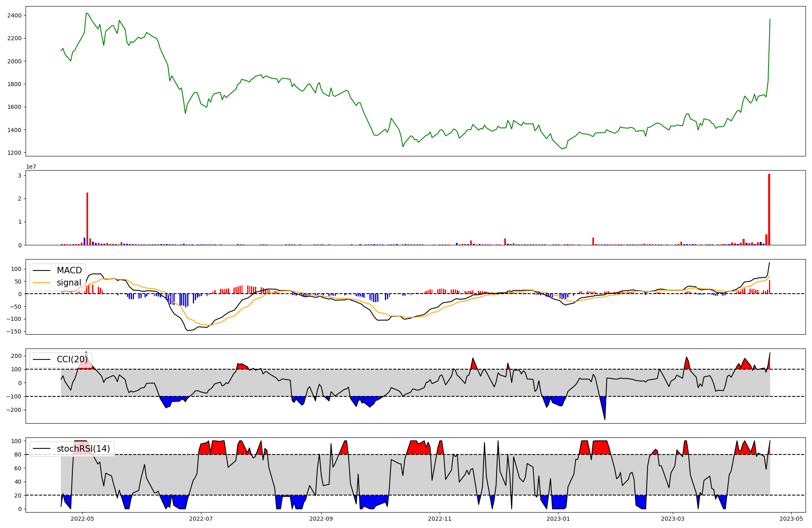Click the 1800 tick on the price axis

click(x=14, y=84)
